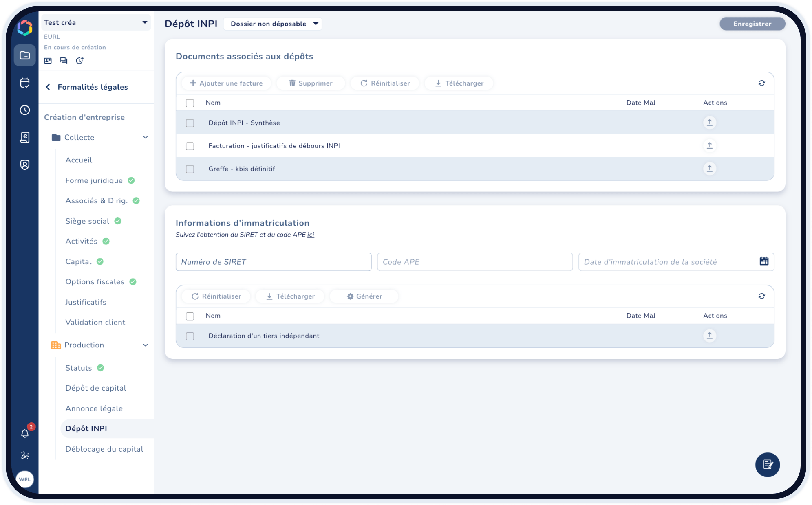Focus the Code APE field
This screenshot has height=505, width=812.
point(475,262)
